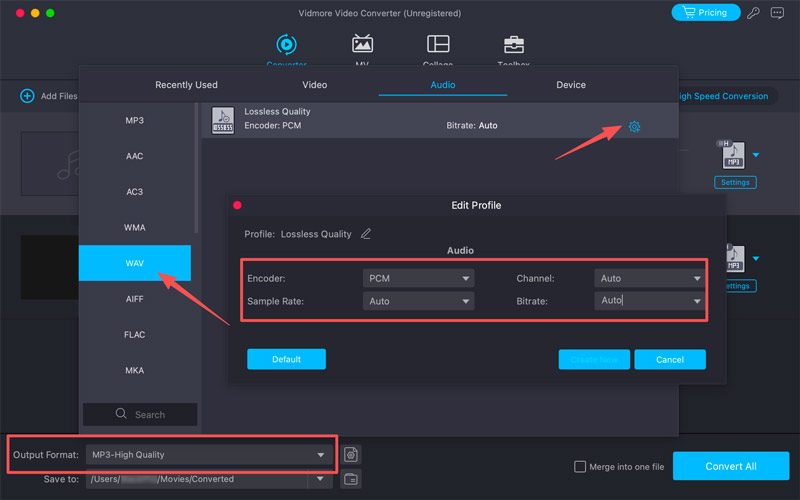Click the Lossless Quality format icon
Viewport: 800px width, 500px height.
pyautogui.click(x=223, y=120)
